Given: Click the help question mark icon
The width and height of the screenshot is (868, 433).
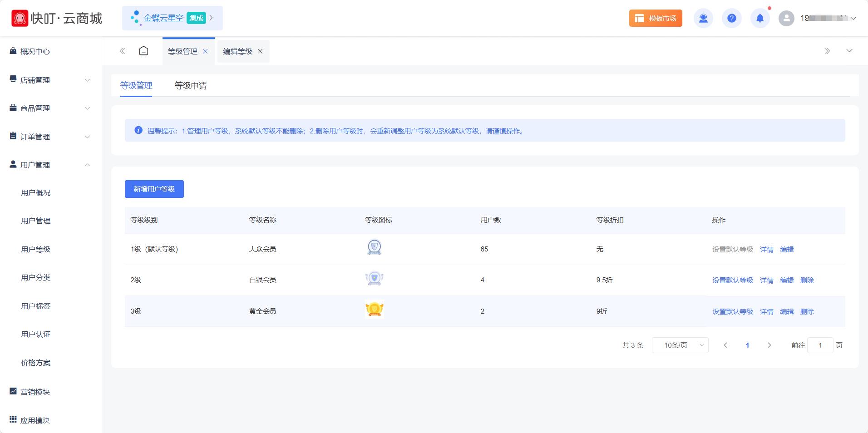Looking at the screenshot, I should pos(731,18).
